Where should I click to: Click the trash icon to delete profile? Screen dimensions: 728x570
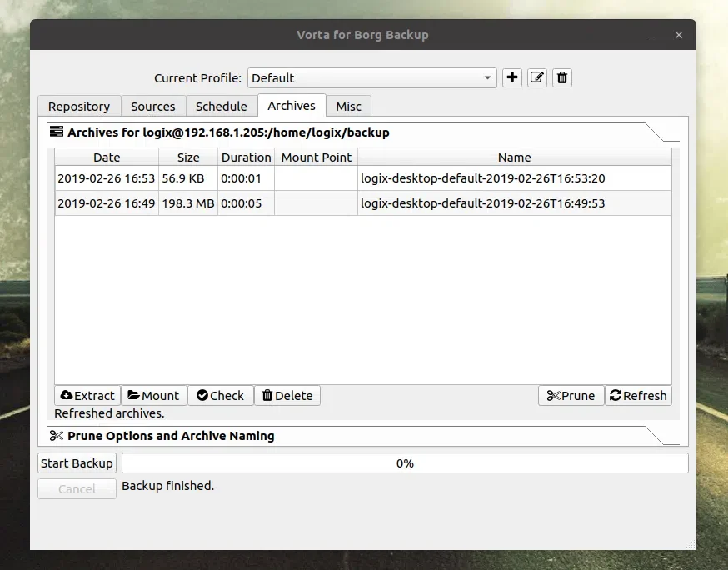coord(561,77)
